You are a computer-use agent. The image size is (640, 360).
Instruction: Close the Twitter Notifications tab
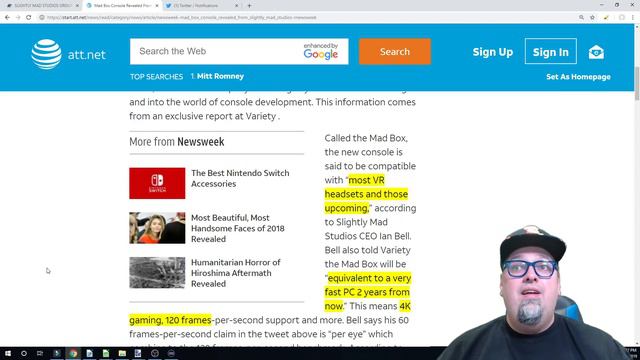(x=236, y=6)
